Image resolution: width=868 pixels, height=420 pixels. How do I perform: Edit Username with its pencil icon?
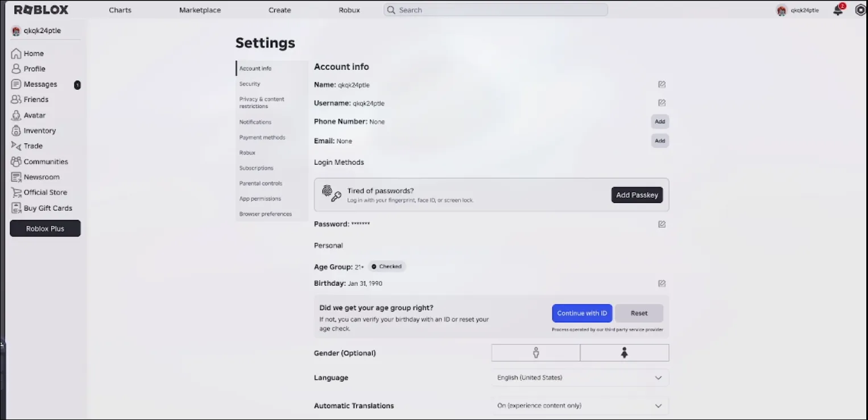pyautogui.click(x=662, y=103)
